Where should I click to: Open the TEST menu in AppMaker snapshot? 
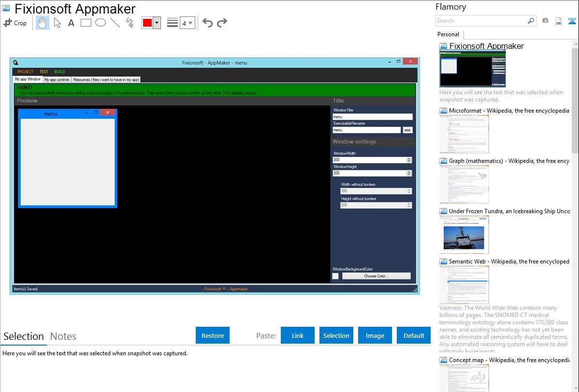click(44, 72)
